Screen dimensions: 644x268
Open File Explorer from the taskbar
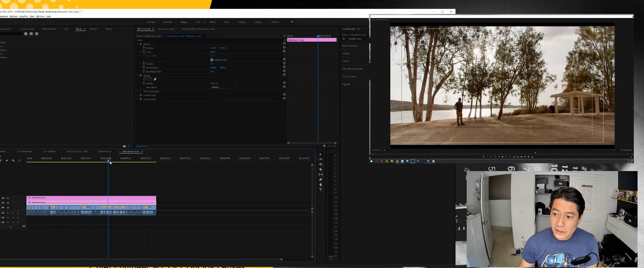pyautogui.click(x=392, y=161)
